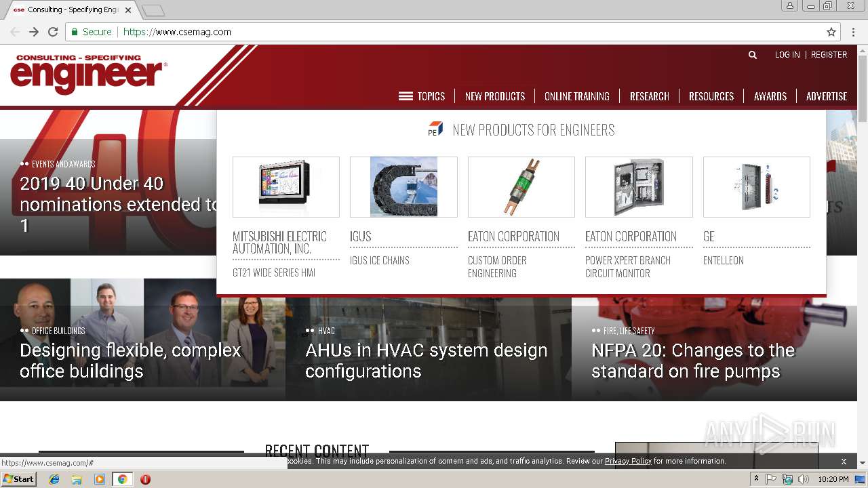868x488 pixels.
Task: Open 2019 40 Under 40 nominations article
Action: [119, 204]
